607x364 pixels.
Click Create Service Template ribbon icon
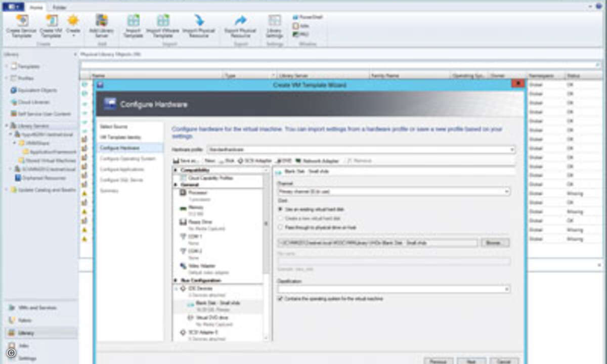click(x=22, y=26)
